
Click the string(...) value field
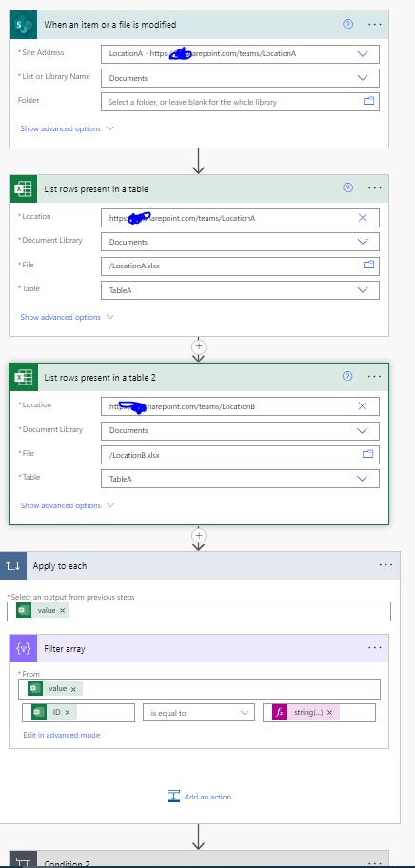pos(319,713)
